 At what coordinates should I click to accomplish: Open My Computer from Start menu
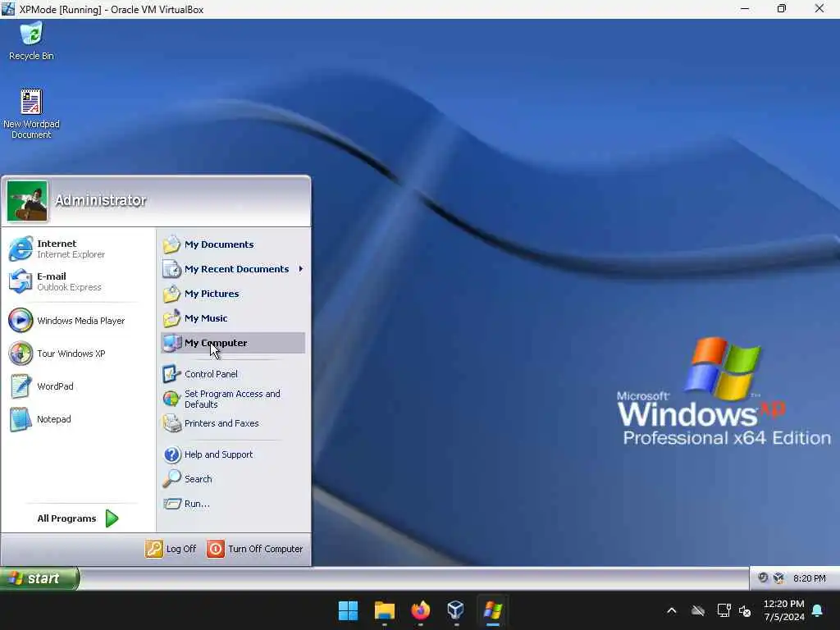click(233, 343)
